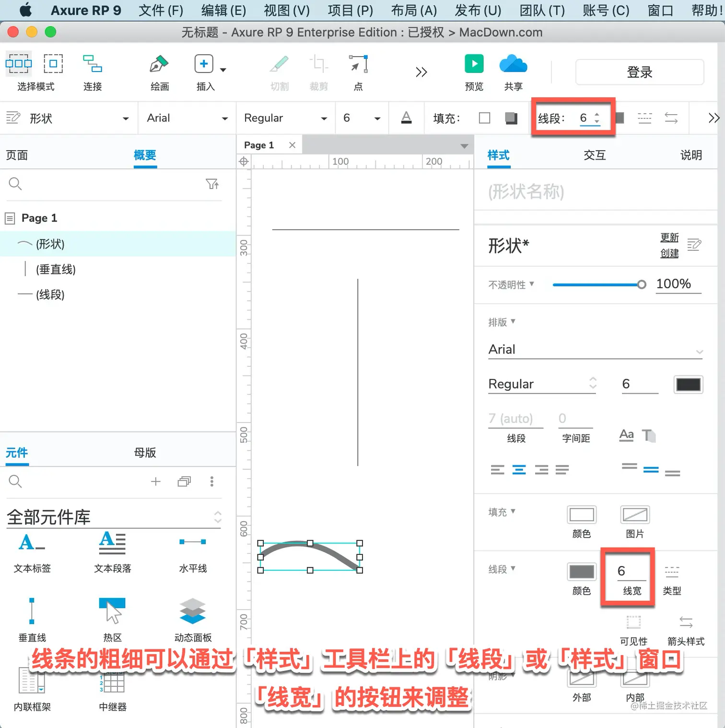The image size is (725, 728).
Task: Toggle the text shadow T icon
Action: click(649, 435)
